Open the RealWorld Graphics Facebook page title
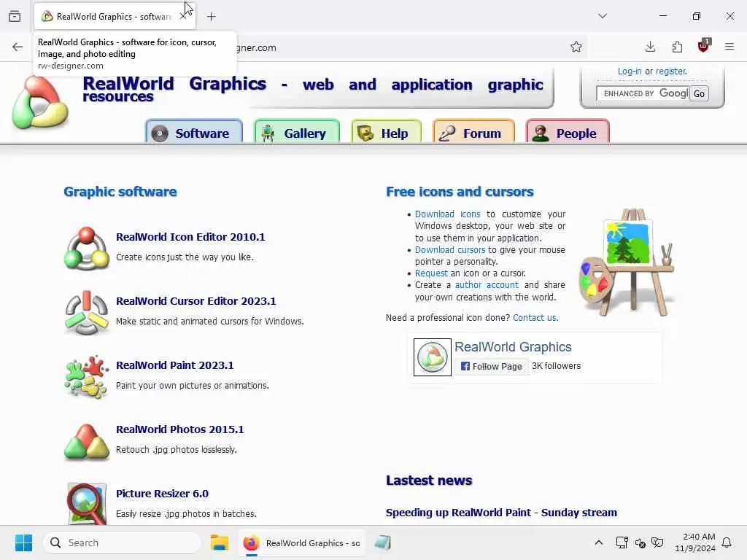Screen dimensions: 747x560 pyautogui.click(x=513, y=346)
